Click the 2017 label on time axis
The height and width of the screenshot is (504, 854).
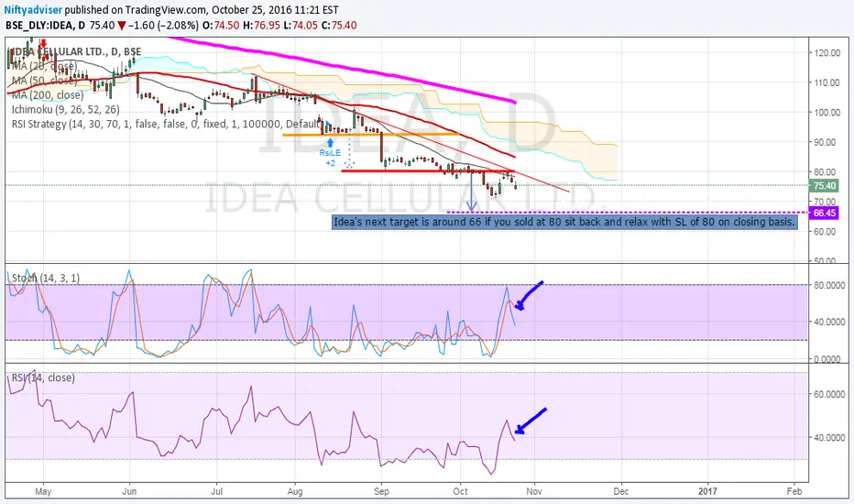click(707, 491)
